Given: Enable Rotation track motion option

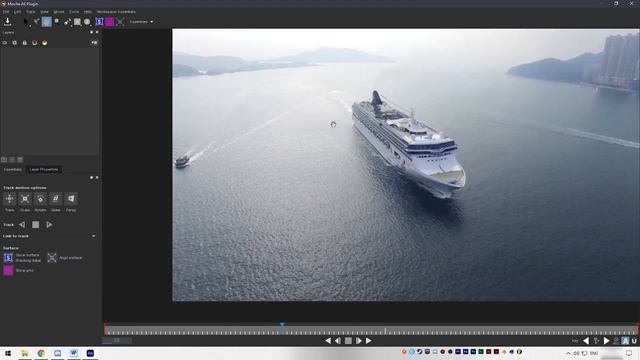Looking at the screenshot, I should pyautogui.click(x=40, y=199).
